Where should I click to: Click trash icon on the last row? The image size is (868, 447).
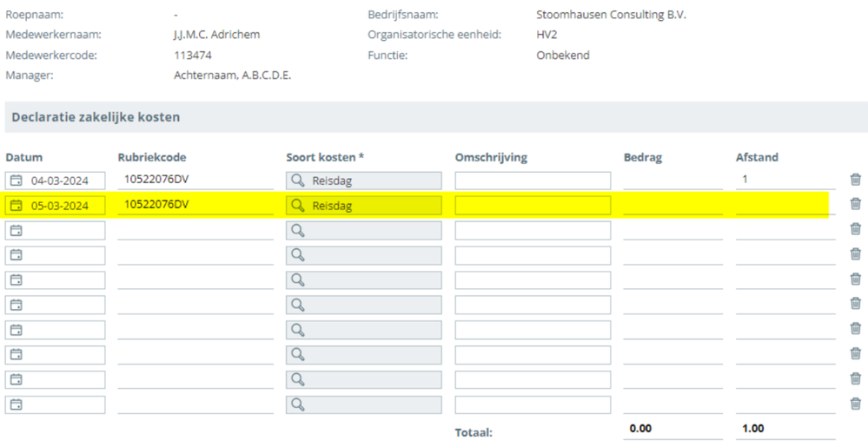pyautogui.click(x=856, y=404)
